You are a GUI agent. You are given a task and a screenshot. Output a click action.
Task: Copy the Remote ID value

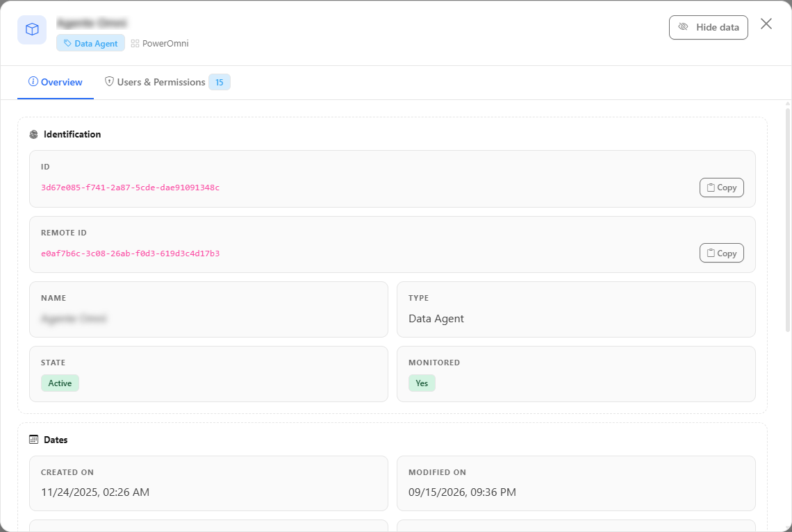coord(721,253)
